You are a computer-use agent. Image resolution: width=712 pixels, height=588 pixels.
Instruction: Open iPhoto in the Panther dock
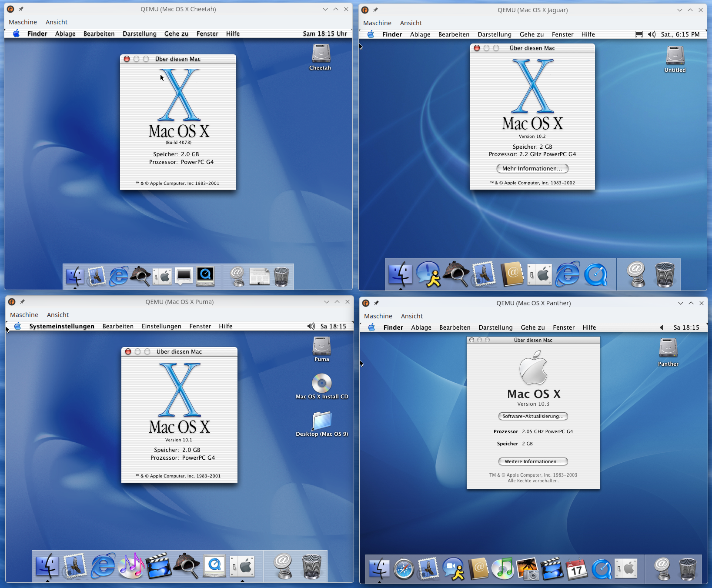(527, 569)
